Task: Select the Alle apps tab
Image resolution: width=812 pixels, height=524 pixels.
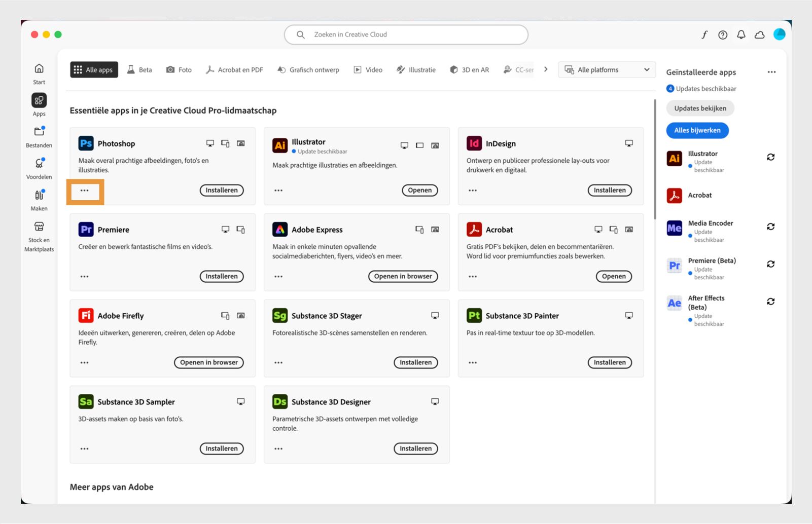Action: tap(94, 70)
